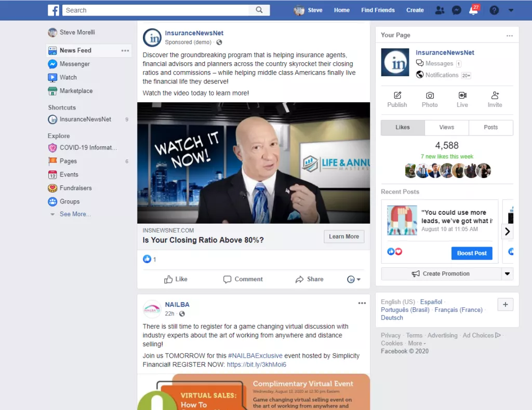Open COVID-19 Information Center in Explore
Image resolution: width=532 pixels, height=410 pixels.
tap(88, 147)
